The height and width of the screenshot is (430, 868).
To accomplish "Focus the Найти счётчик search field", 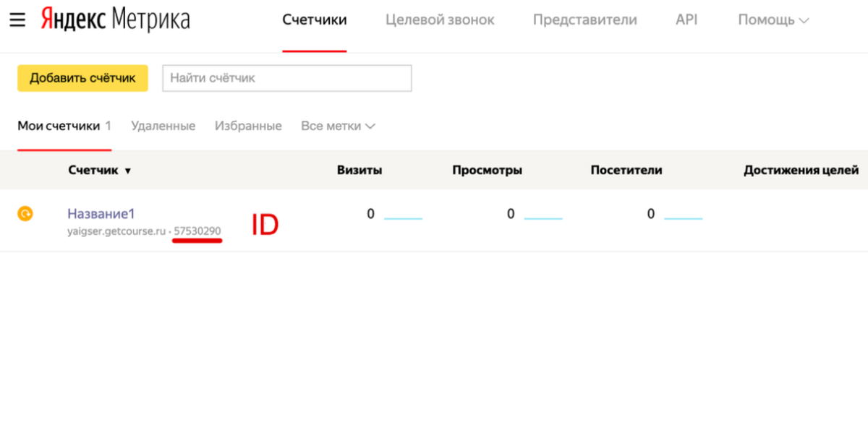I will (x=287, y=78).
